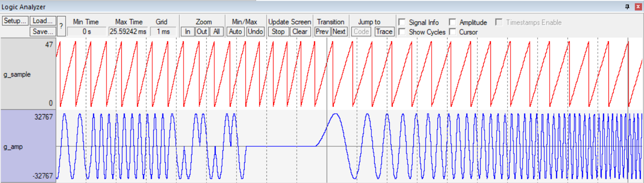644x183 pixels.
Task: Click the g_amp minimum value -32767
Action: click(42, 176)
